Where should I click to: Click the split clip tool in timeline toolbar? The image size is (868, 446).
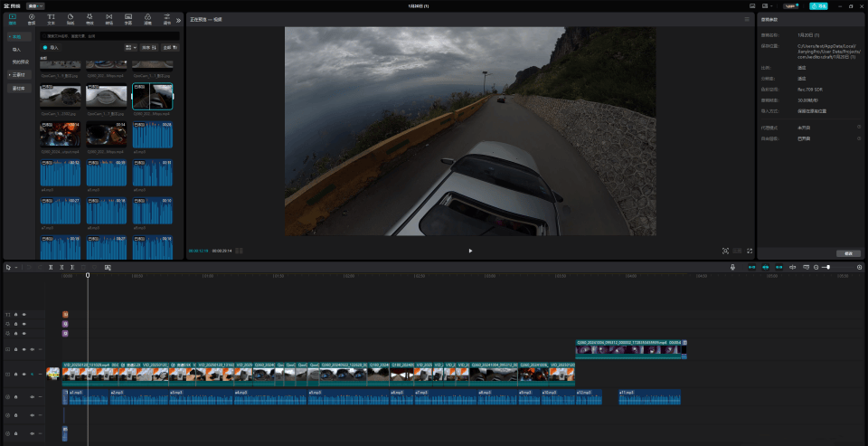click(x=51, y=267)
